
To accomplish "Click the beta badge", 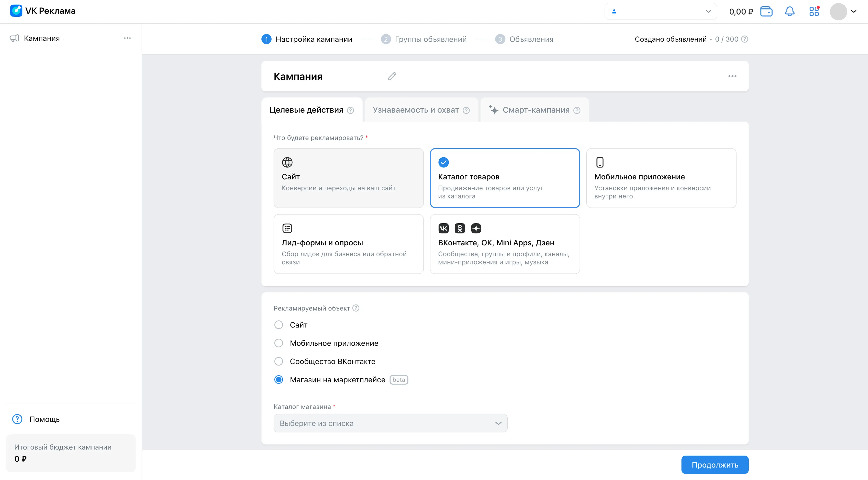I will 399,380.
